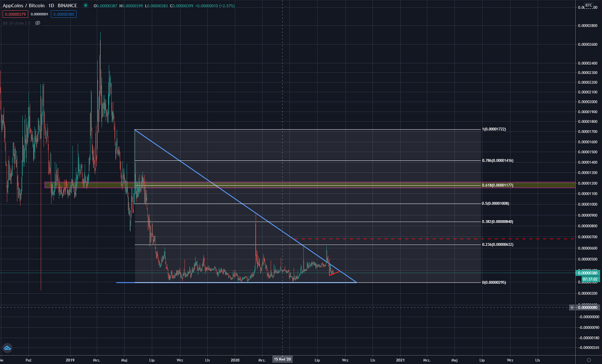Click the current price tag 0.00000380 on axis
The width and height of the screenshot is (602, 364).
click(589, 273)
